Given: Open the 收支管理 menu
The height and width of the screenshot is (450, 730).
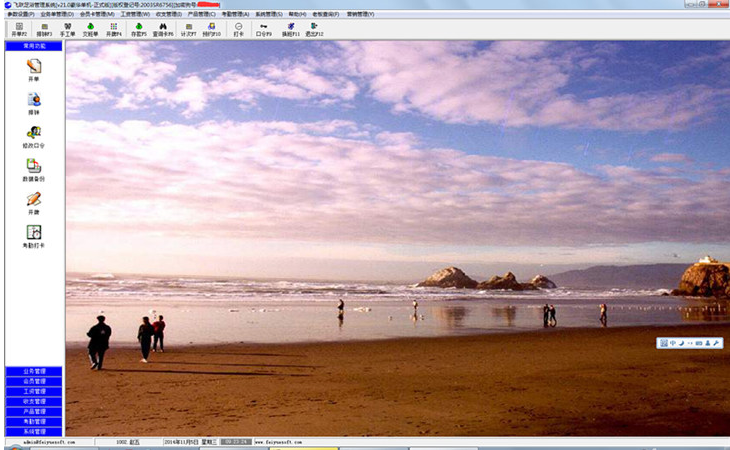Looking at the screenshot, I should pyautogui.click(x=169, y=14).
